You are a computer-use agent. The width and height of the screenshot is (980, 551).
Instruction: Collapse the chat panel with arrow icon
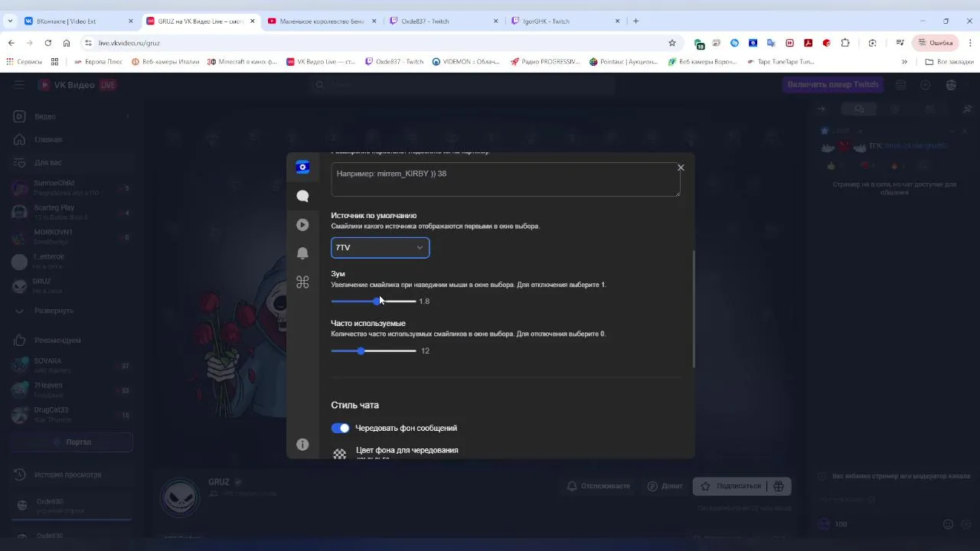(822, 109)
